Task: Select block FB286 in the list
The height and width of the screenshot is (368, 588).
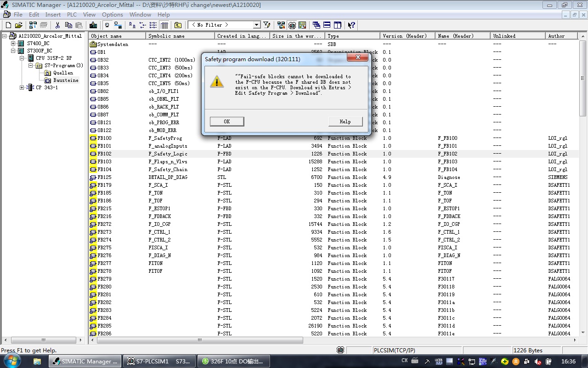Action: tap(334, 333)
